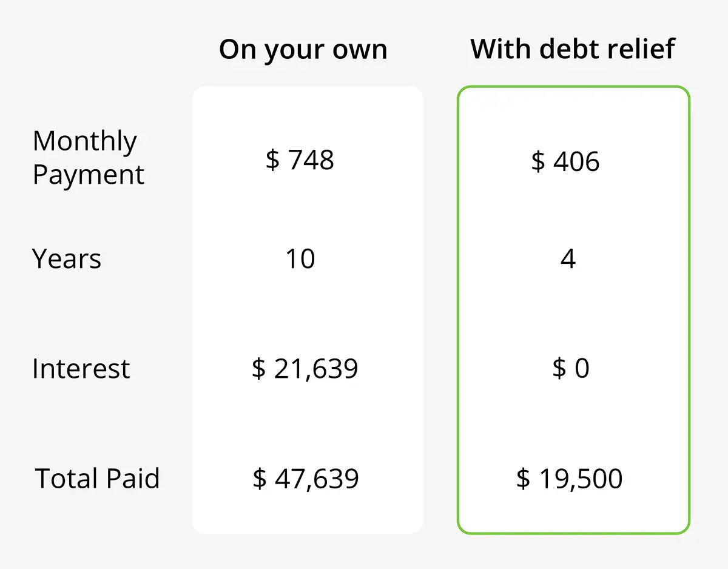
Task: Click the $ 21,639 interest amount
Action: [x=305, y=369]
